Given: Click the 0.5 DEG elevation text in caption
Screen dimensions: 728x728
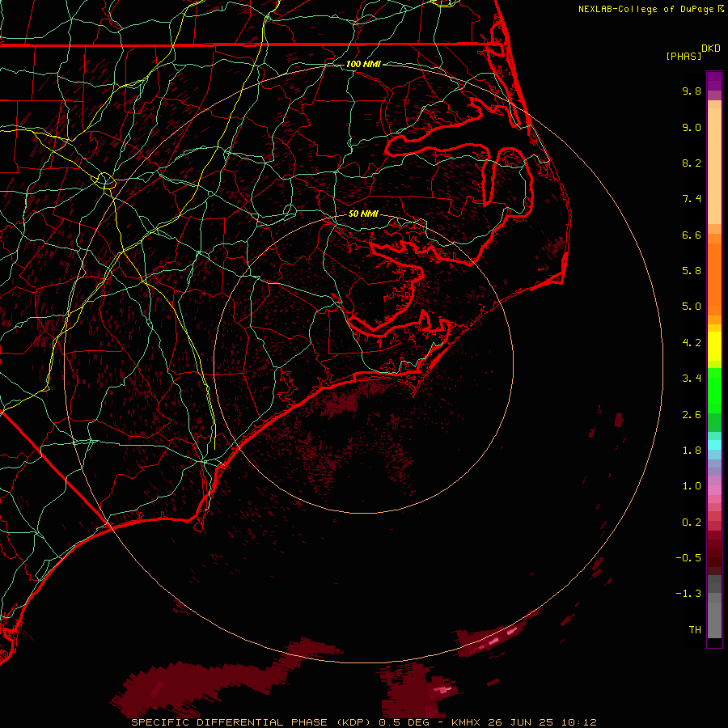Looking at the screenshot, I should pyautogui.click(x=405, y=722).
